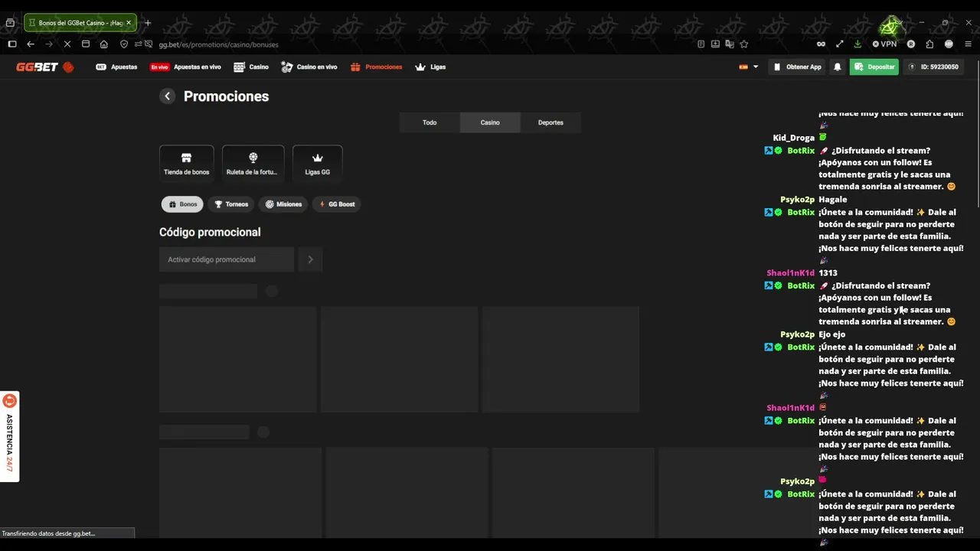The width and height of the screenshot is (980, 551).
Task: Select the GG Boost filter chip
Action: pos(337,204)
